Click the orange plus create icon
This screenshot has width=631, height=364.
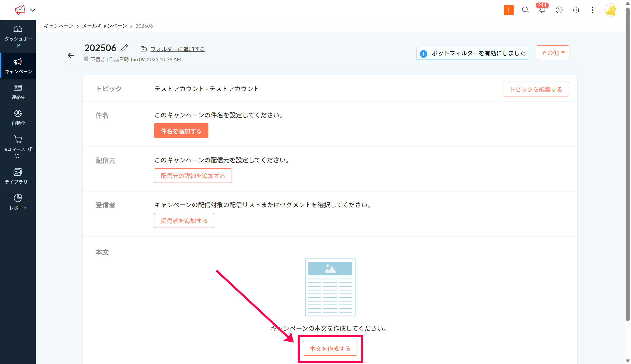click(x=508, y=10)
